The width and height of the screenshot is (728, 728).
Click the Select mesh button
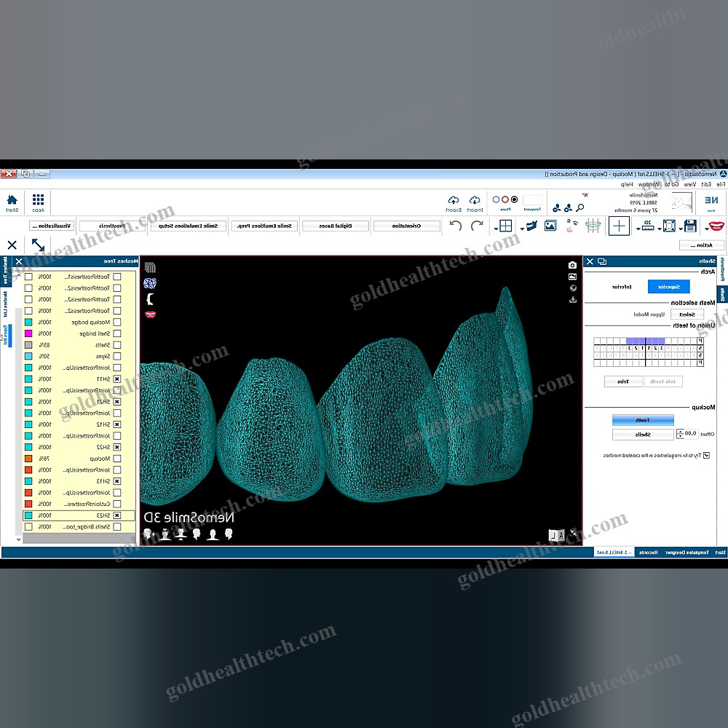[x=687, y=314]
